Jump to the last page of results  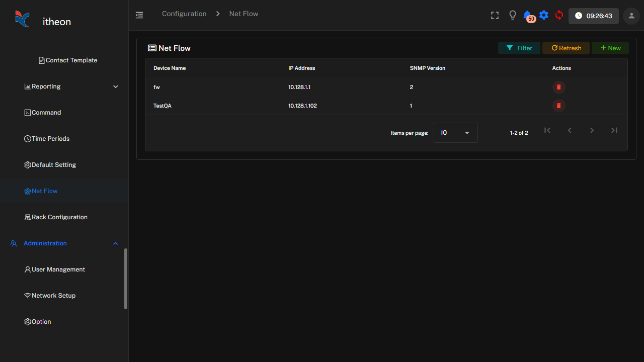point(614,130)
